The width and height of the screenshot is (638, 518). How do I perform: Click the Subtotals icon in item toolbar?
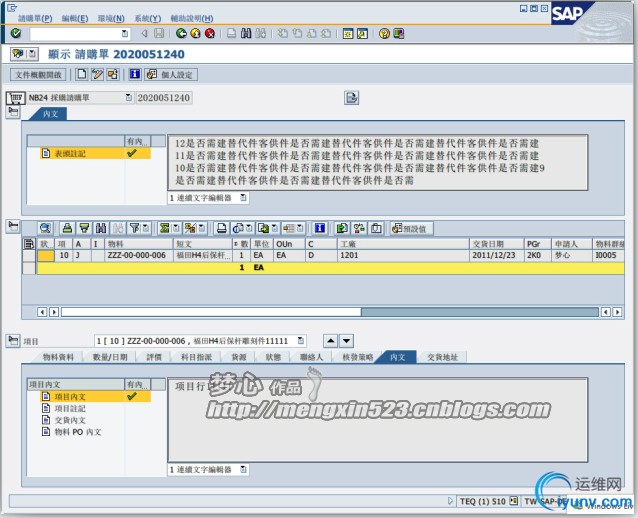point(190,228)
